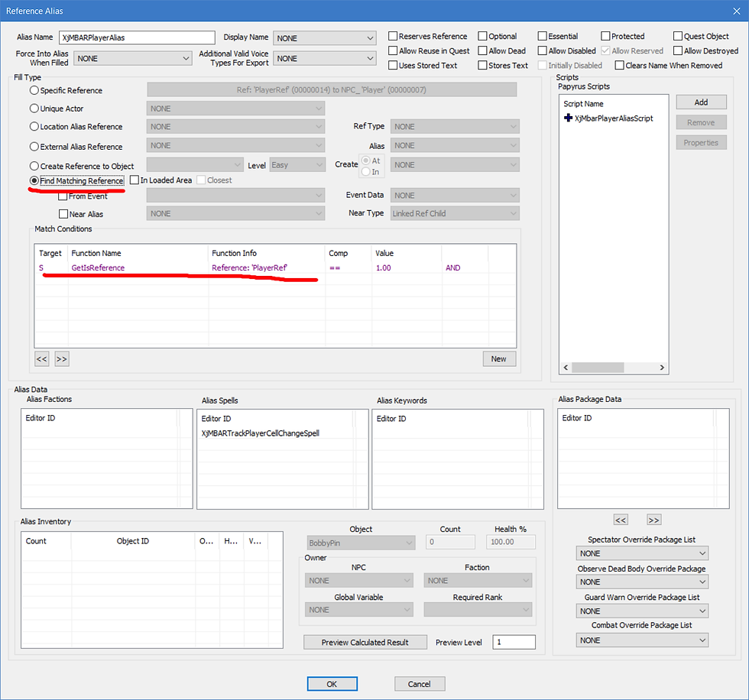749x700 pixels.
Task: Open the Display Name dropdown
Action: coord(325,38)
